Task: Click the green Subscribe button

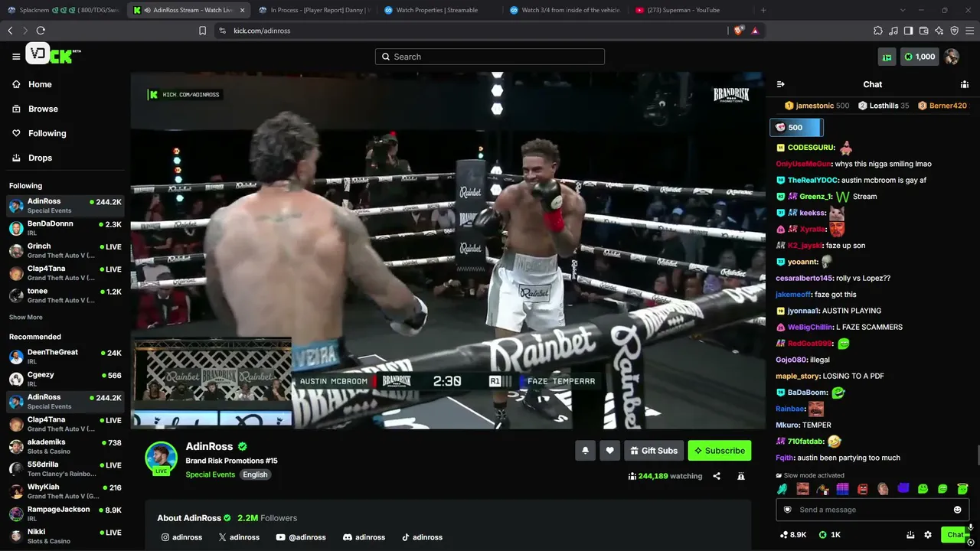Action: 720,451
